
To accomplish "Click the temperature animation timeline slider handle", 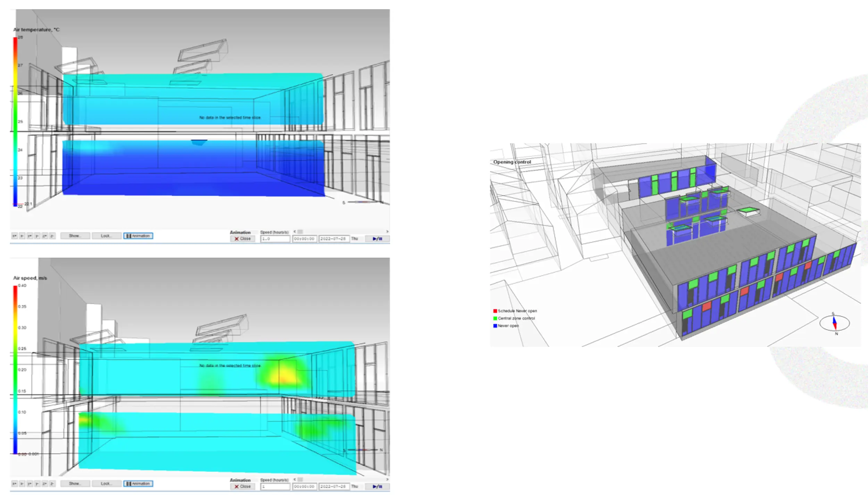I will tap(300, 232).
